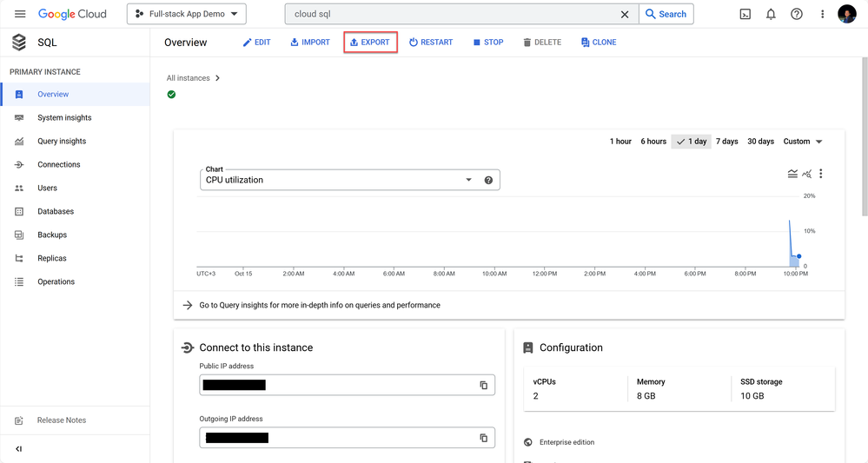This screenshot has height=463, width=868.
Task: Click the CPU utilization chart help icon
Action: coord(488,180)
